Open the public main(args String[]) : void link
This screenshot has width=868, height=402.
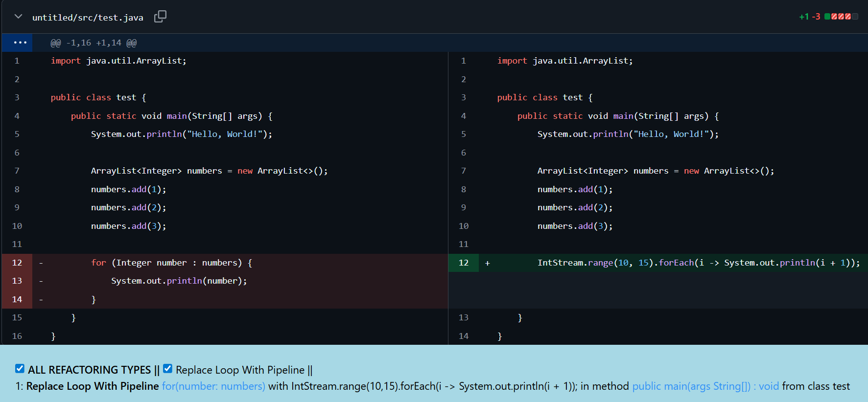pos(705,386)
